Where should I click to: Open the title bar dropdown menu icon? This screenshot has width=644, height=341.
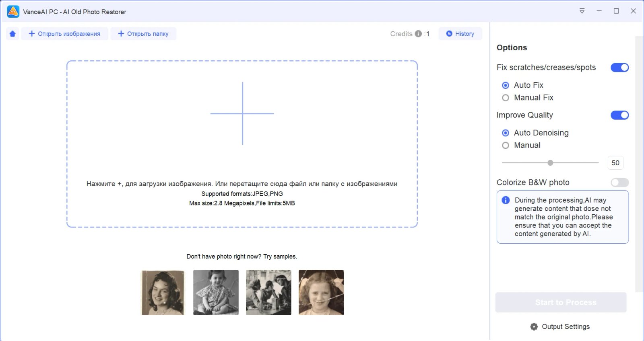(582, 11)
